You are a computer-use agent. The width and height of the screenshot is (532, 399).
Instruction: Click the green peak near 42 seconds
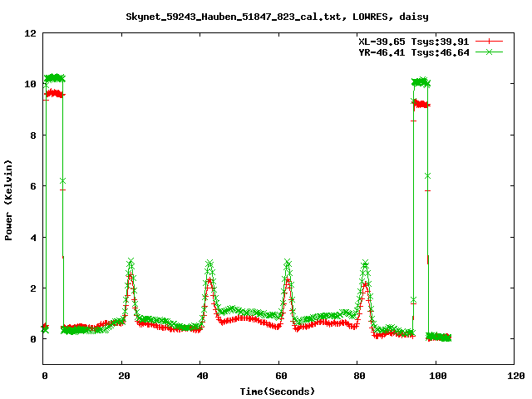coord(209,264)
